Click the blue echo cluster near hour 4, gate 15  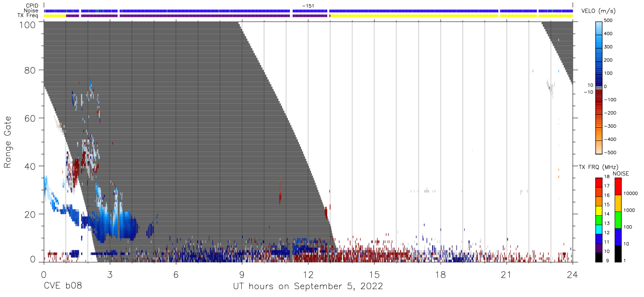(128, 226)
